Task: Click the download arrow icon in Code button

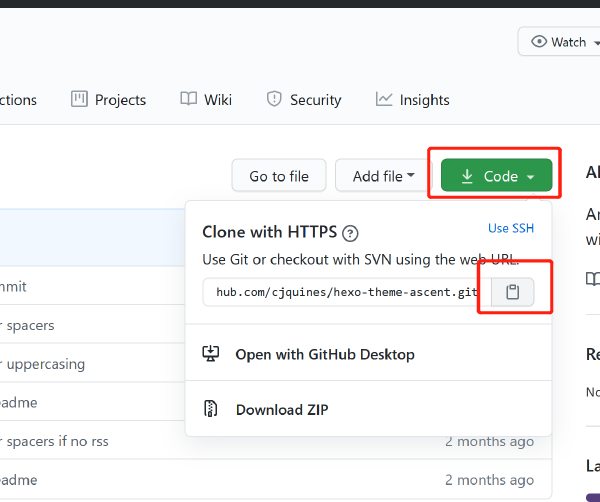Action: [467, 176]
